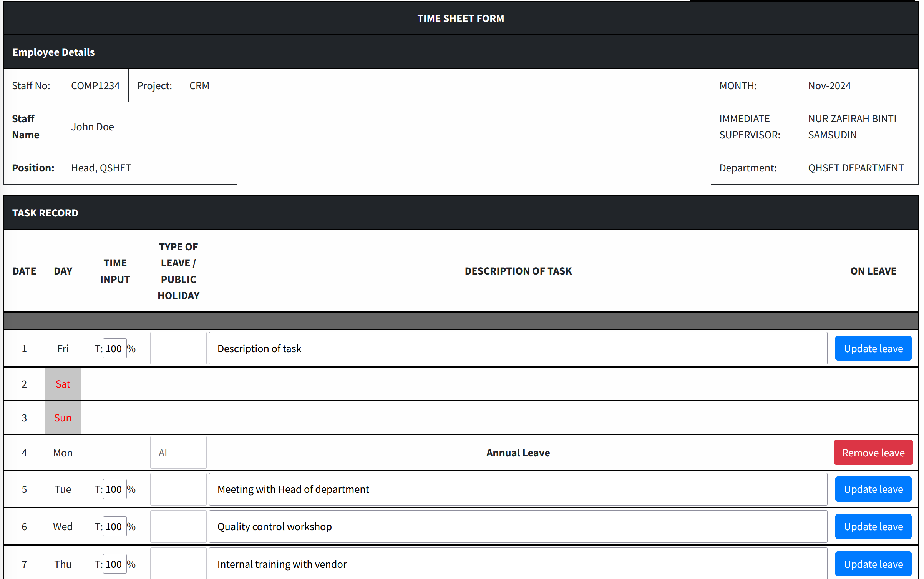
Task: Edit 'Quality control workshop' description field
Action: point(518,526)
